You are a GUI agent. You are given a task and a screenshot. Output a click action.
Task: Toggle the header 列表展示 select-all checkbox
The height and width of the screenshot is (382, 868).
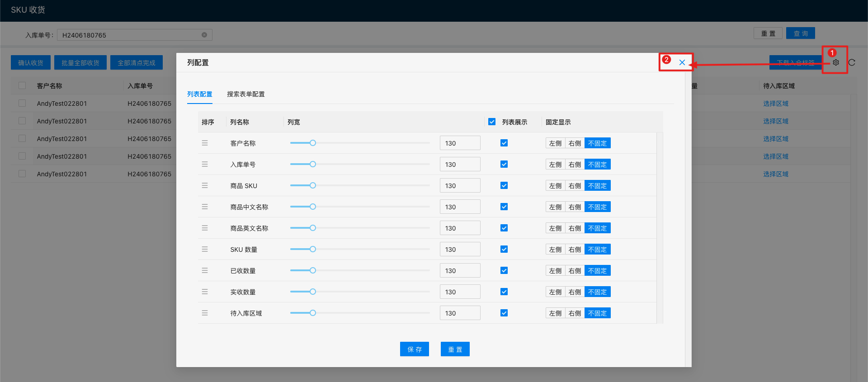[x=492, y=122]
